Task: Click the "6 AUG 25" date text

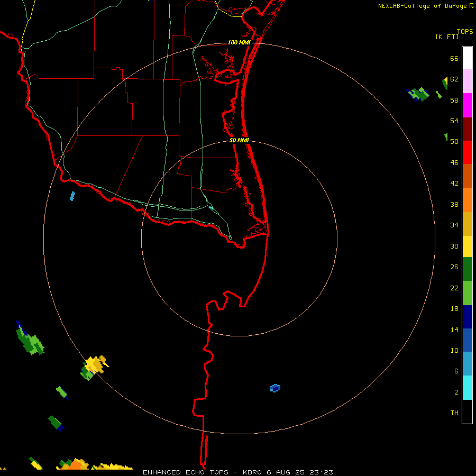Action: coord(286,472)
